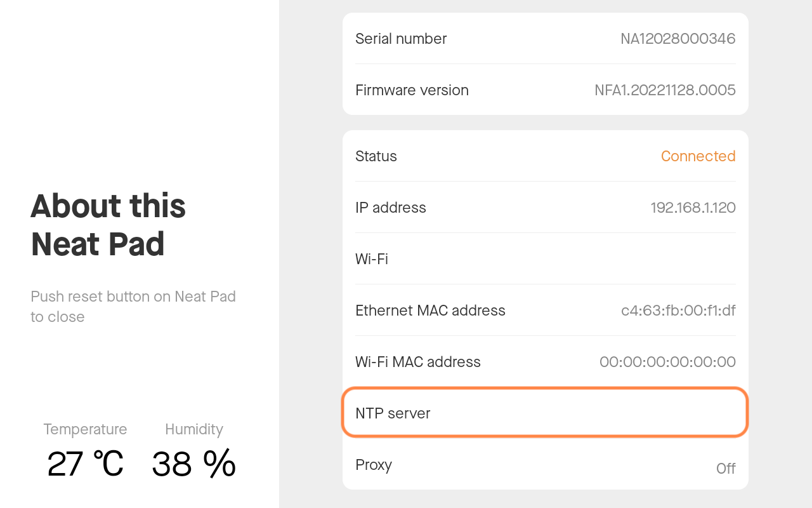Click the Humidity label
The height and width of the screenshot is (508, 812).
pos(193,429)
